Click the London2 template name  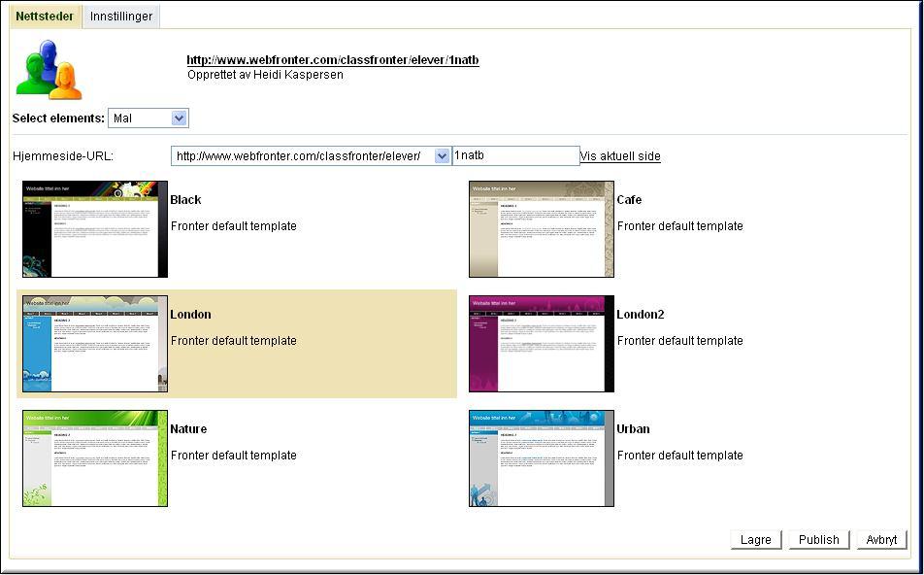[x=641, y=315]
